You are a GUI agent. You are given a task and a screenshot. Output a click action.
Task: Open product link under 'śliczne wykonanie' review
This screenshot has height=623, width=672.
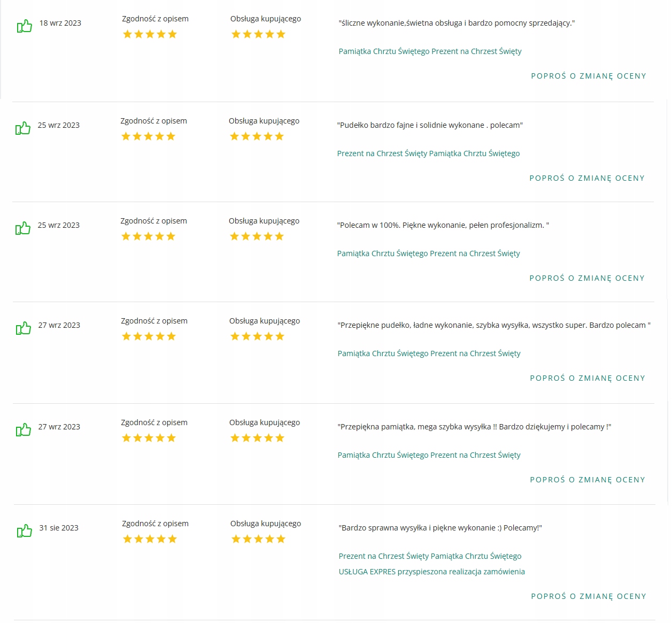point(430,51)
